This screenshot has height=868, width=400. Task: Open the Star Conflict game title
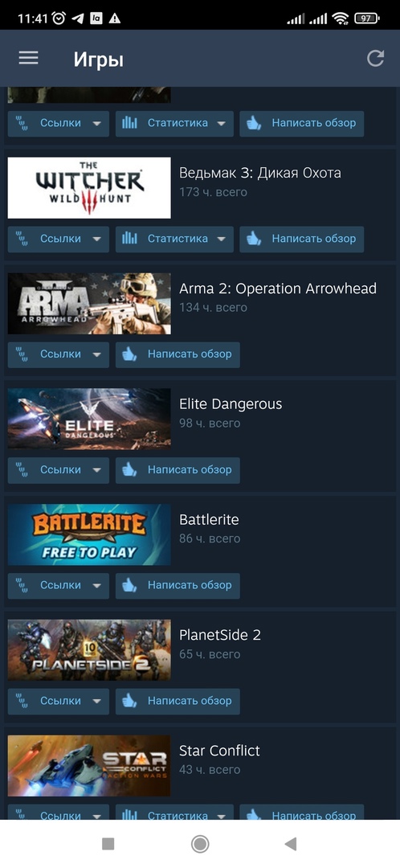coord(219,751)
